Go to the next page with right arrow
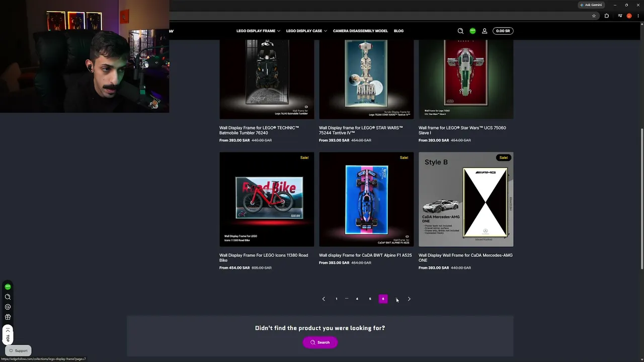The height and width of the screenshot is (362, 644). 409,299
